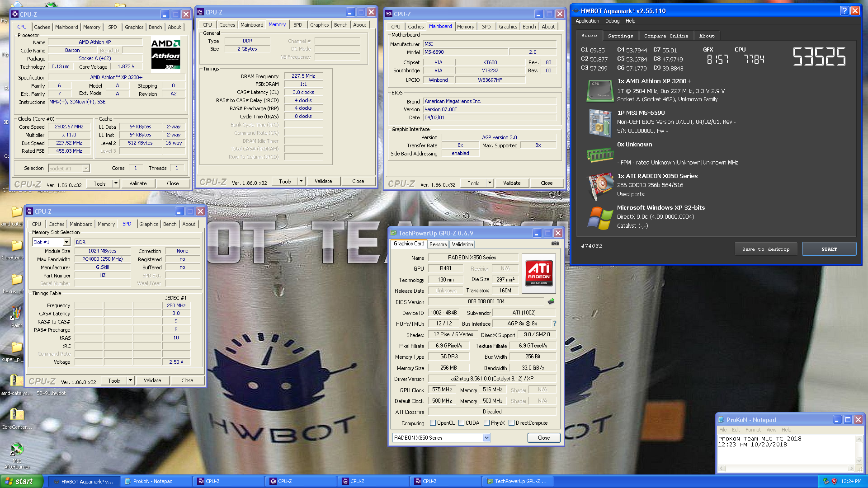Click the Notepad title bar icon
The width and height of the screenshot is (868, 488).
tap(721, 420)
